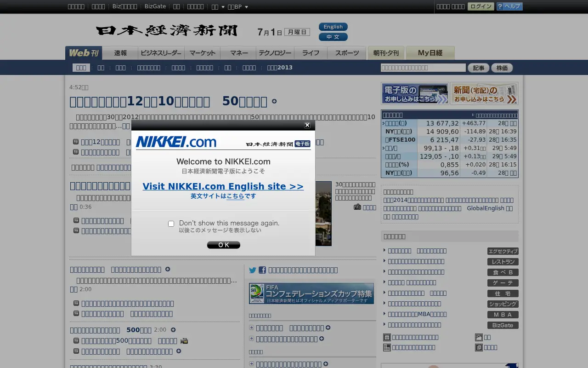
Task: Switch to the 中文 edition button
Action: (x=333, y=37)
